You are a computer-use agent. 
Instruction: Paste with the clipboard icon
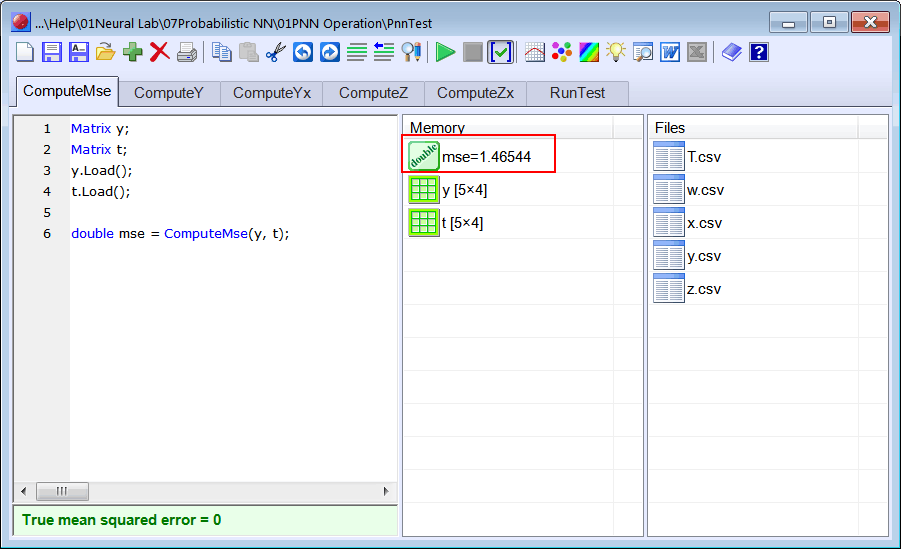[248, 52]
